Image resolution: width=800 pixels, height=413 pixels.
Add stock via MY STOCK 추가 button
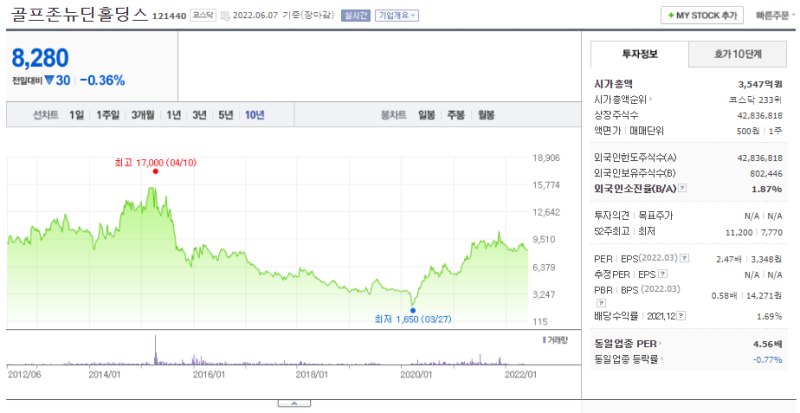coord(702,15)
